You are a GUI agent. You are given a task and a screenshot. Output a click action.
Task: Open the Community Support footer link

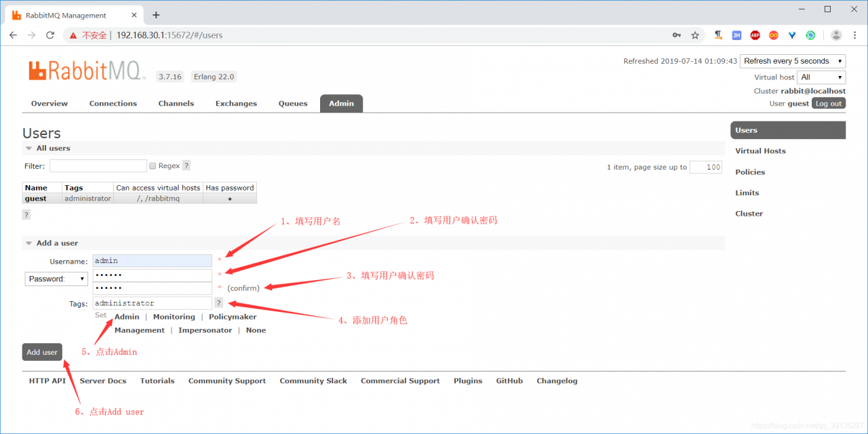227,381
